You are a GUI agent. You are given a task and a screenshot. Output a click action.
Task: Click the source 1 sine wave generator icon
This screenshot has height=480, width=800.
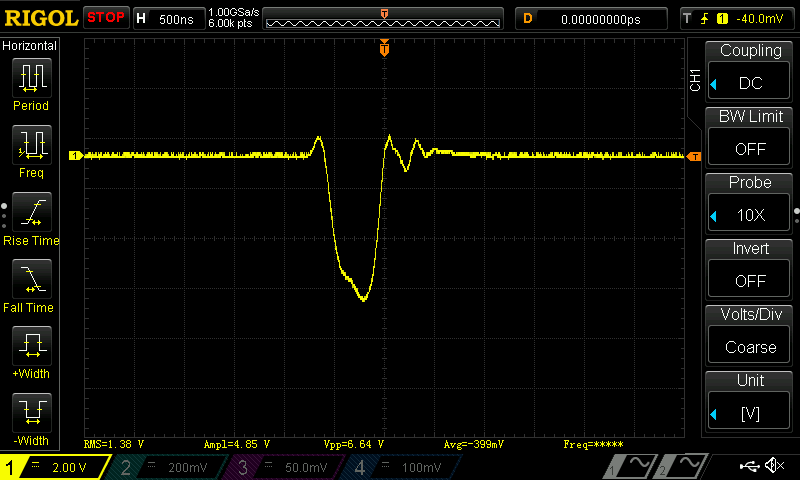click(630, 465)
